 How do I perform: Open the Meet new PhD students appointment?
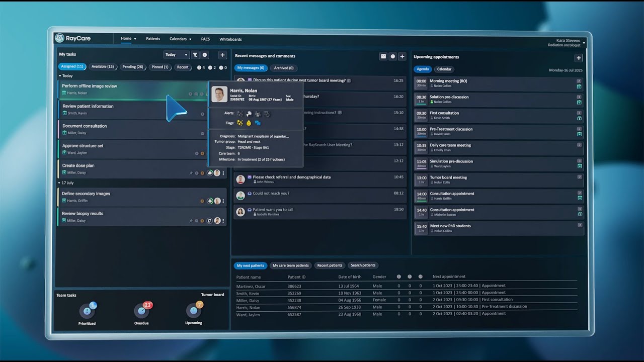pos(499,228)
